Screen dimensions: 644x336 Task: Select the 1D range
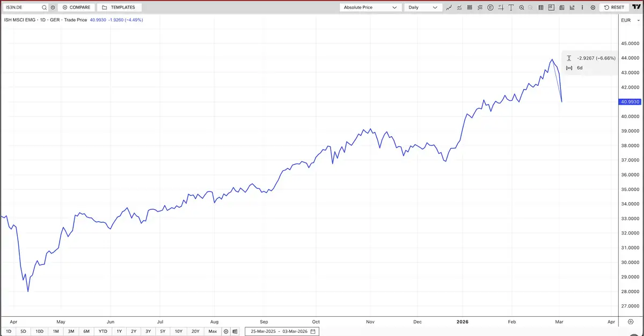9,331
